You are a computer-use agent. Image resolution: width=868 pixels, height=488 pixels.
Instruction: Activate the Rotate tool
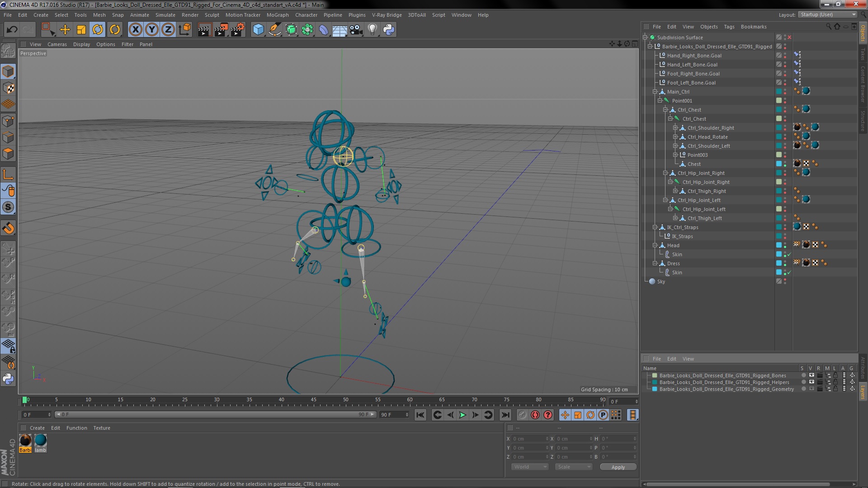click(x=98, y=30)
